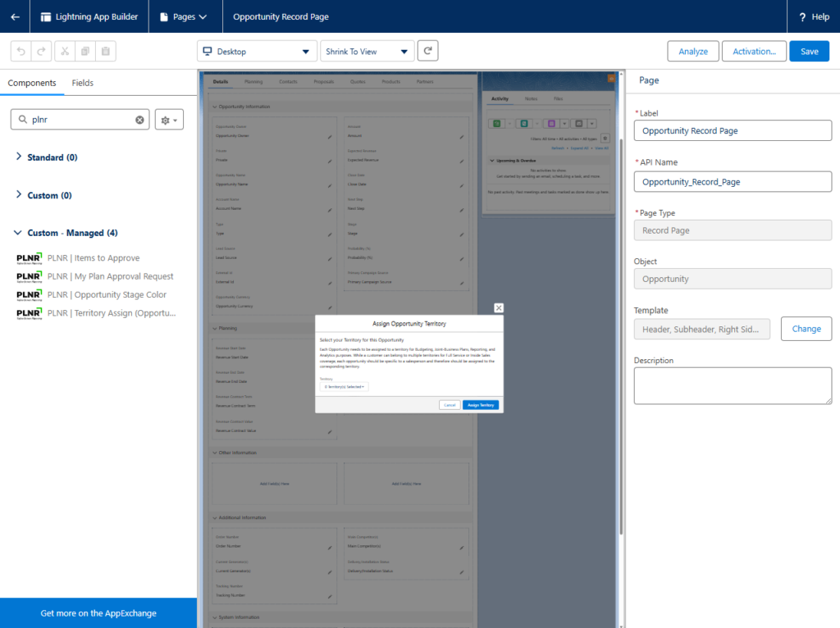Click the orange icon atop canvas right

(610, 78)
